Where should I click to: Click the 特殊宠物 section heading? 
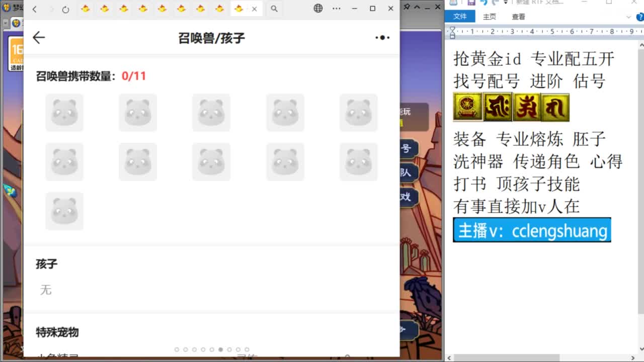point(57,332)
